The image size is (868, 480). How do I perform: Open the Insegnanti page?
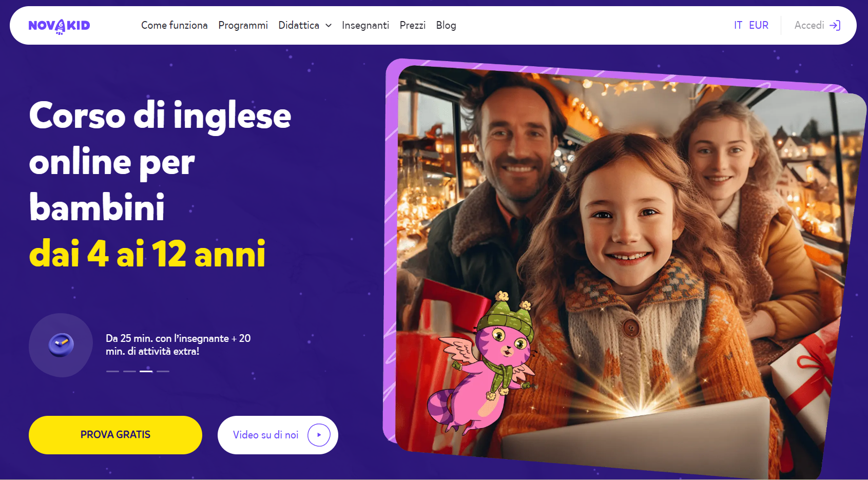point(365,25)
